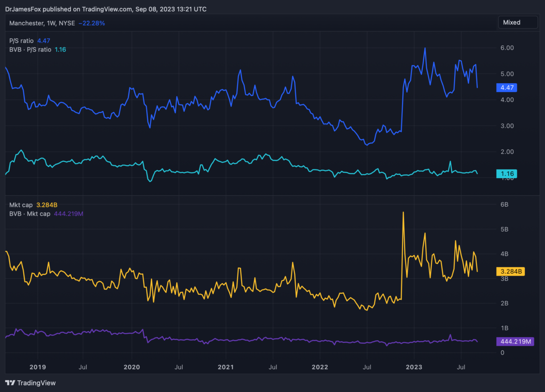Select the Mkt cap legend label
This screenshot has height=392, width=545.
click(21, 205)
